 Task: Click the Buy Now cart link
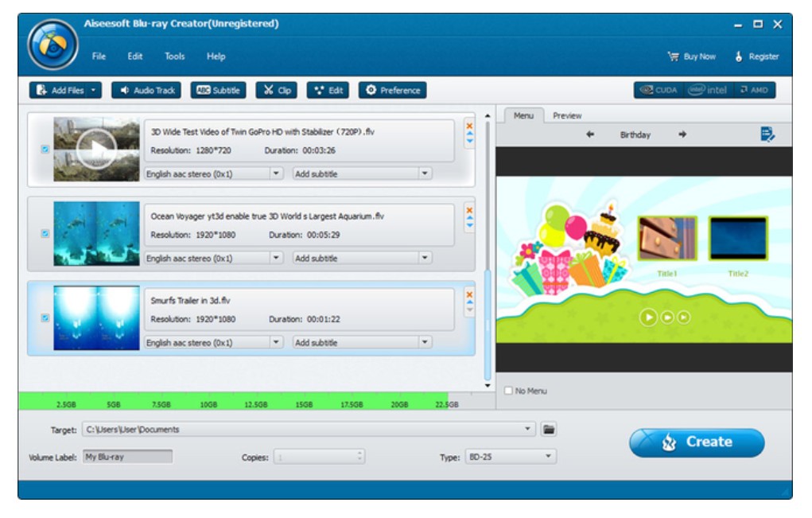tap(692, 56)
